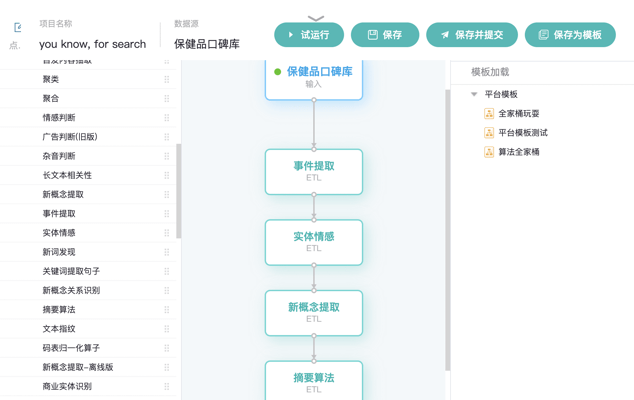
Task: Click the drag handle beside 新词发现
Action: [x=167, y=252]
